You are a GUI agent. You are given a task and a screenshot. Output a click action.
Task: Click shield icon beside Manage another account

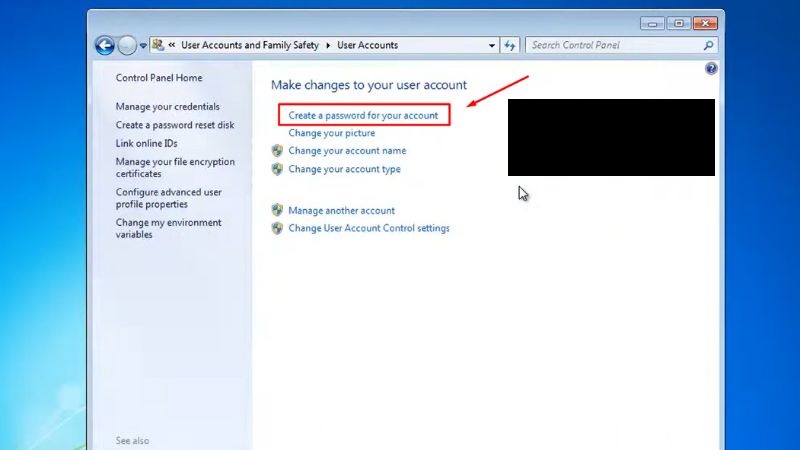coord(277,210)
